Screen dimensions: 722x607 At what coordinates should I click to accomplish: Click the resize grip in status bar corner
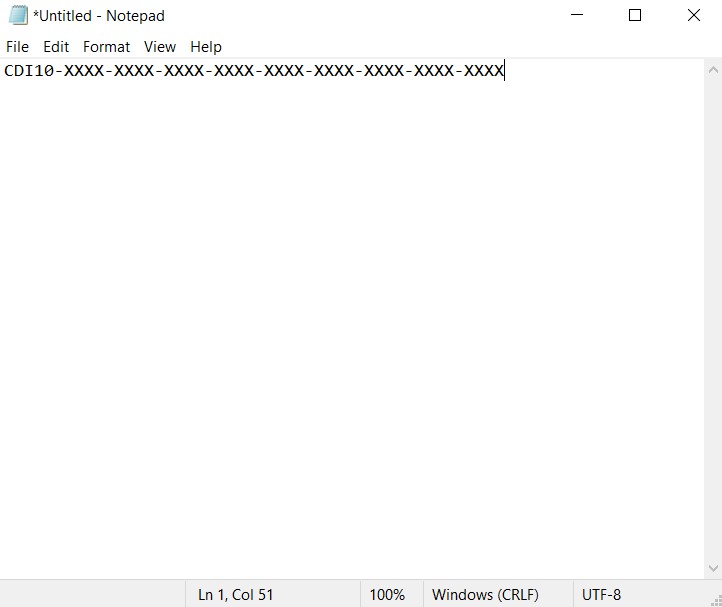click(x=716, y=601)
